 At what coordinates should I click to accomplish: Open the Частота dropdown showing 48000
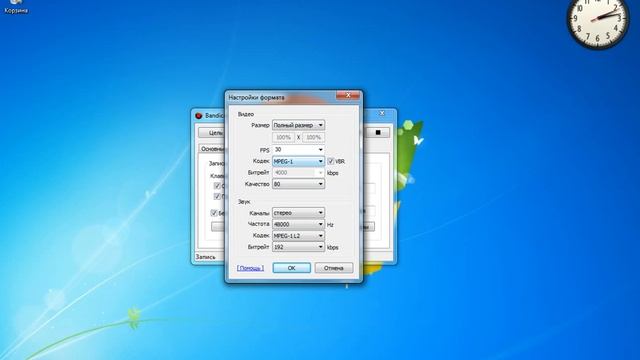point(298,224)
